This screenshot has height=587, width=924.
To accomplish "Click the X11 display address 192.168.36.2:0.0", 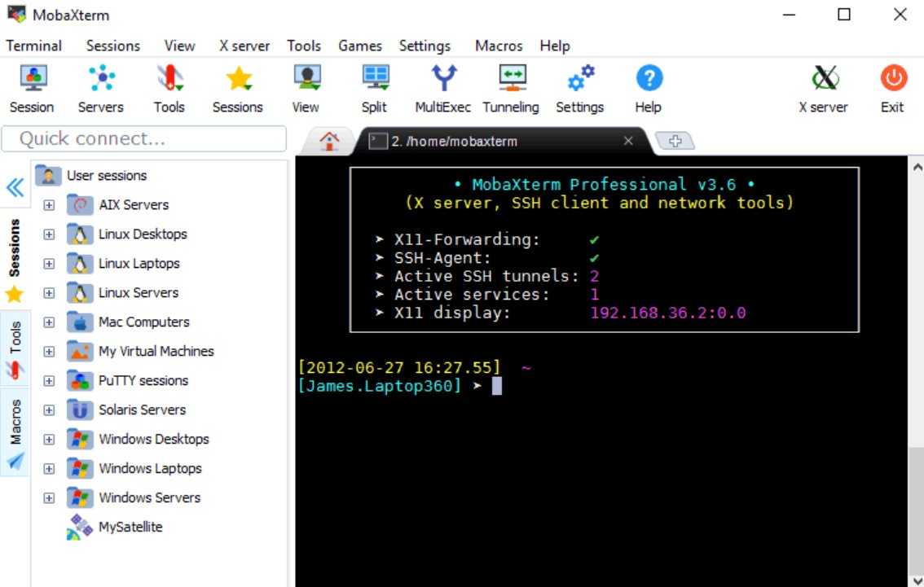I will pos(667,313).
